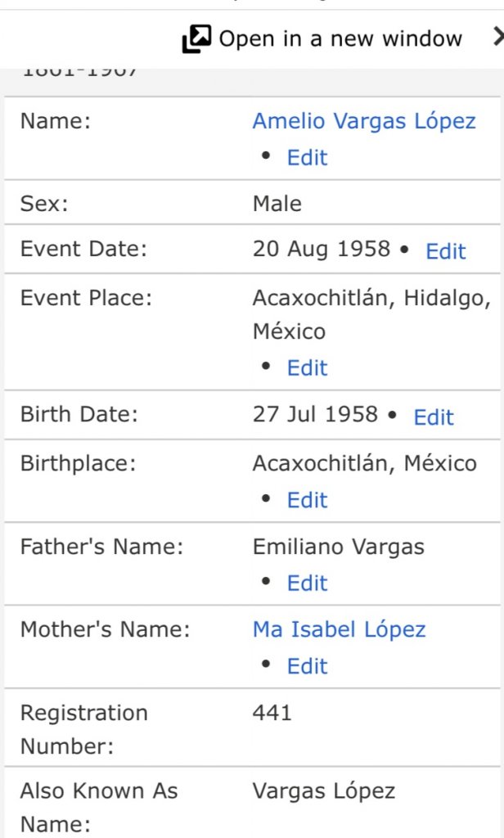Open the Ma Isabel López link
504x838 pixels.
pyautogui.click(x=339, y=629)
